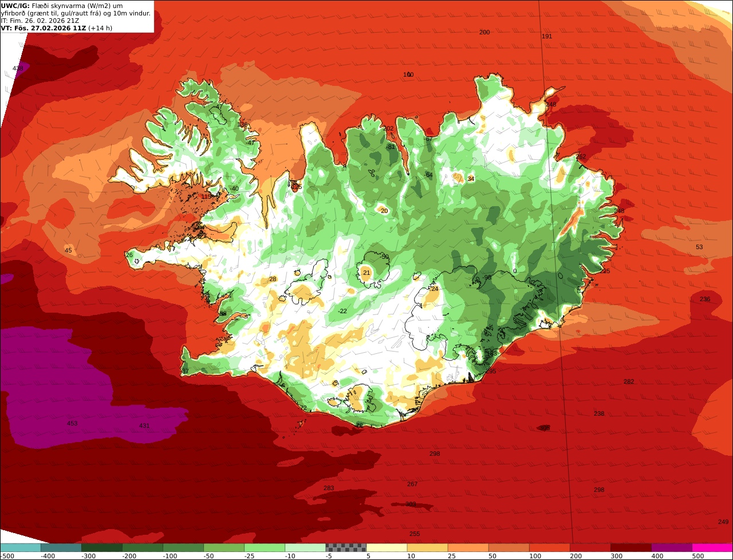733x560 pixels.
Task: Click the red swatch between 200 and 300
Action: (590, 547)
